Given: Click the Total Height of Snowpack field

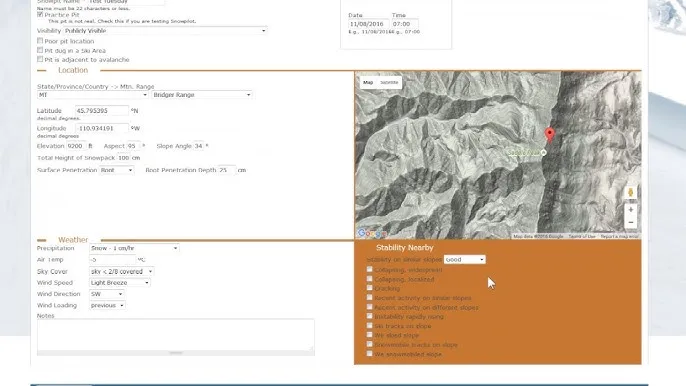Looking at the screenshot, I should click(x=123, y=158).
